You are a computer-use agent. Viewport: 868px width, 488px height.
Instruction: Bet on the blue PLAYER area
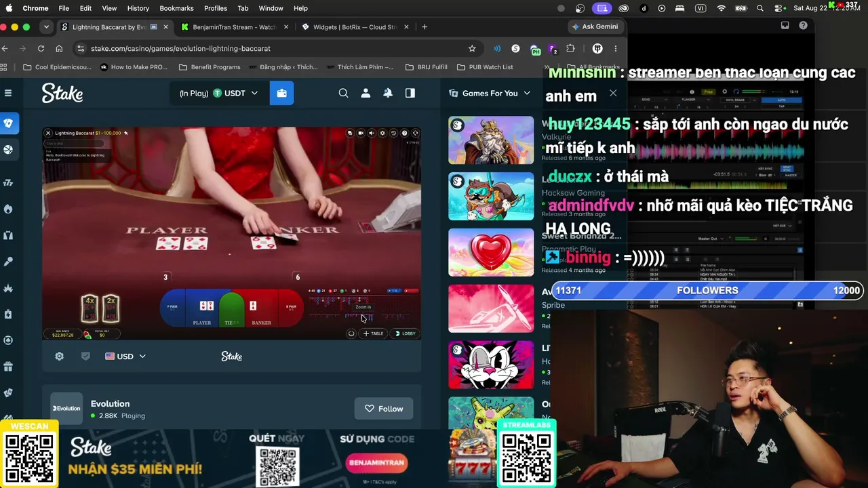click(x=202, y=309)
